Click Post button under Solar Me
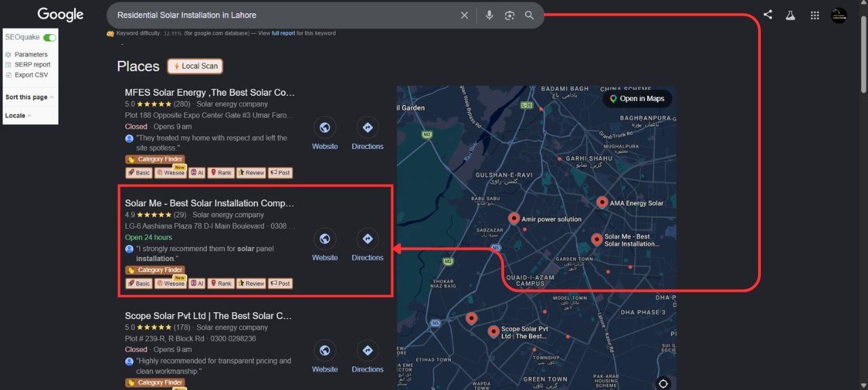The image size is (868, 390). point(280,284)
